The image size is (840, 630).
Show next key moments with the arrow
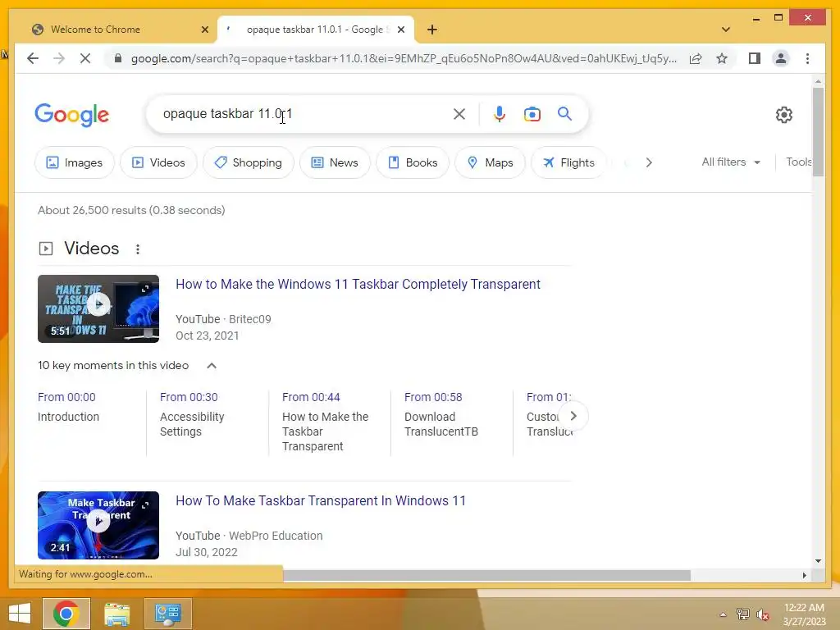pyautogui.click(x=573, y=416)
